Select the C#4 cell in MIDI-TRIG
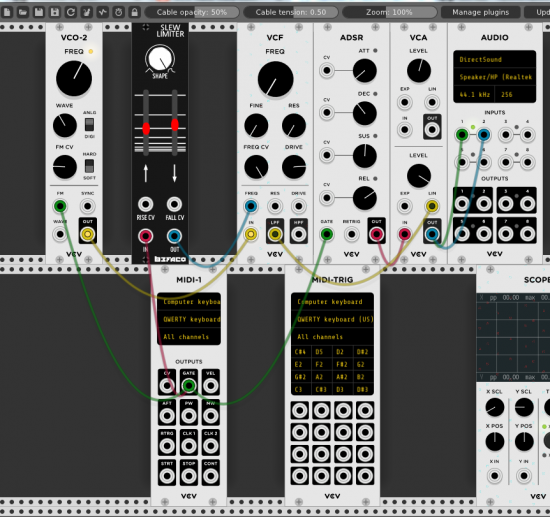This screenshot has height=517, width=550. 301,352
